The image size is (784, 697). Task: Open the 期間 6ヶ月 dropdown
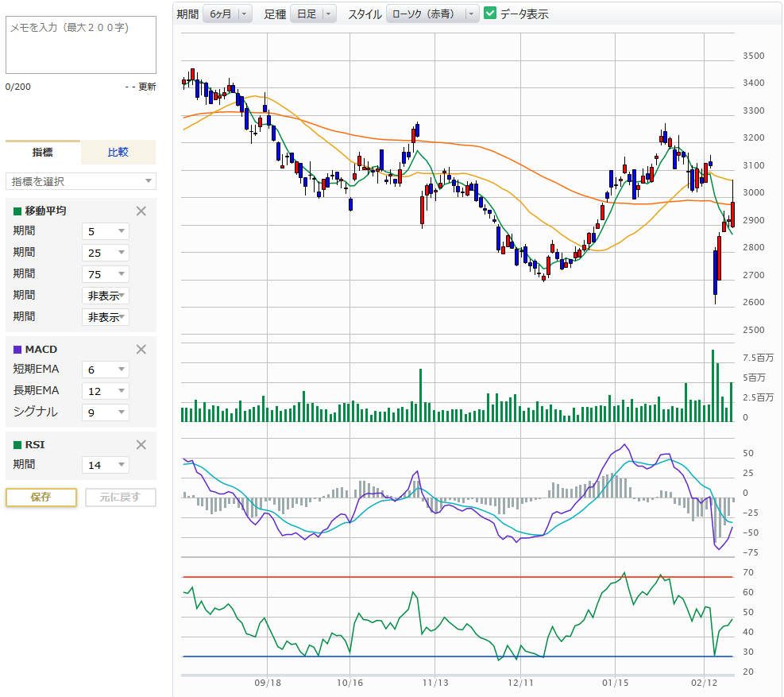[226, 14]
